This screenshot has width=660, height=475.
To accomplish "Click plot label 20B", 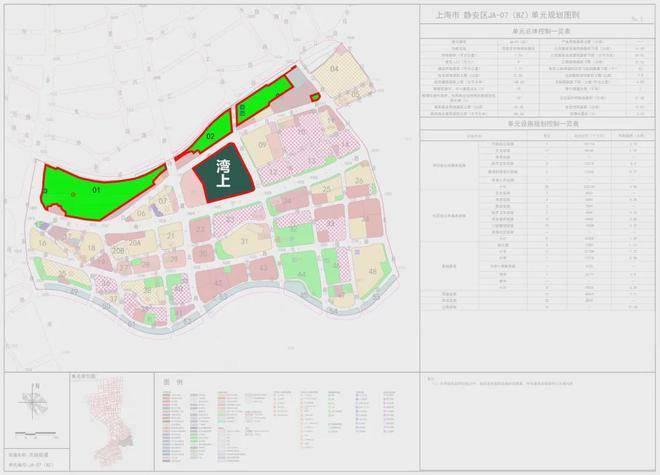I will coord(118,251).
